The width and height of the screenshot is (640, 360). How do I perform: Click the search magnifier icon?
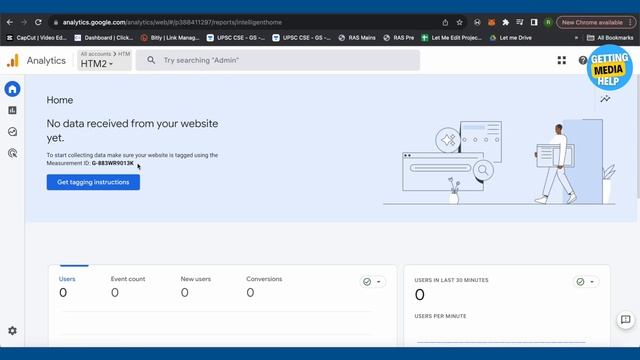pyautogui.click(x=151, y=60)
